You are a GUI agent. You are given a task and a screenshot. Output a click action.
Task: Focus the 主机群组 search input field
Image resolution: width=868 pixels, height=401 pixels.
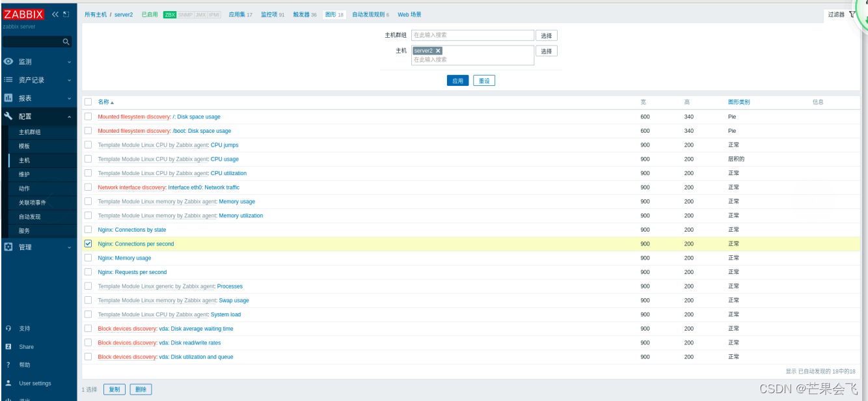click(x=472, y=35)
